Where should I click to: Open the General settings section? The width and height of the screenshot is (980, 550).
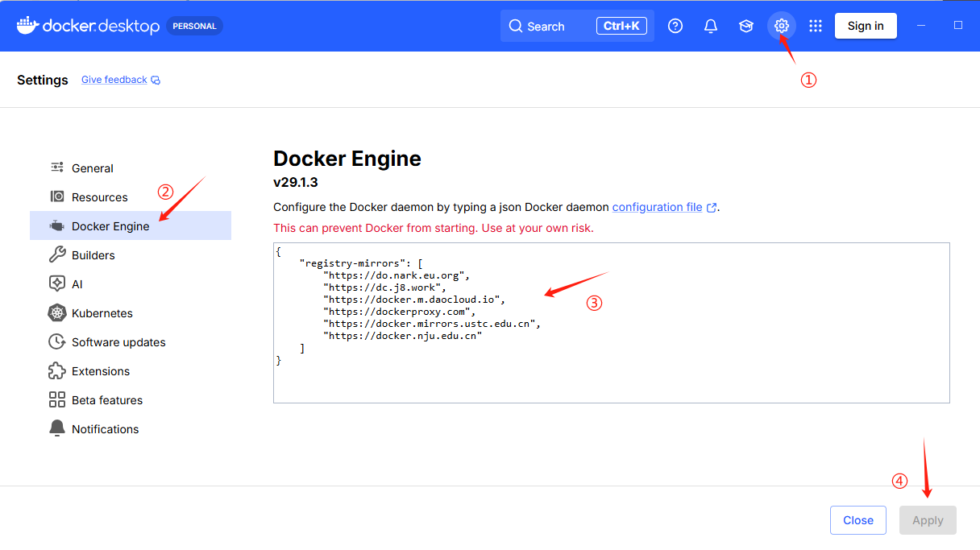(131, 167)
